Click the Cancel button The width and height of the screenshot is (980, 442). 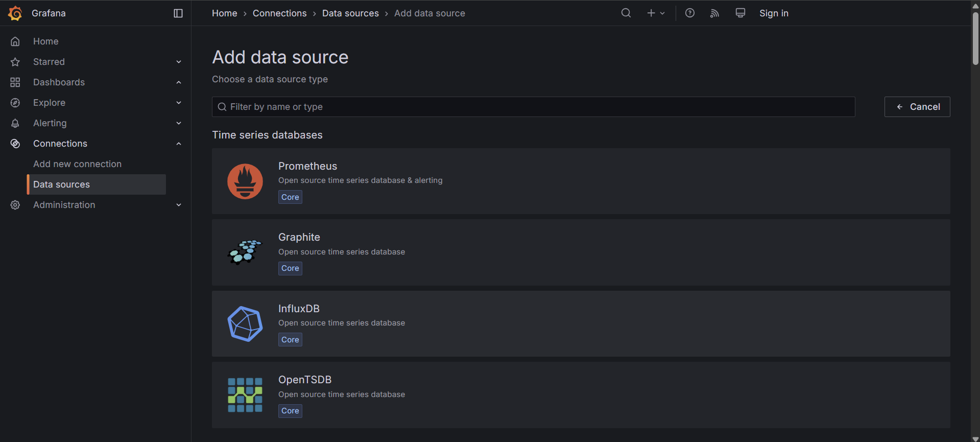[x=917, y=107]
